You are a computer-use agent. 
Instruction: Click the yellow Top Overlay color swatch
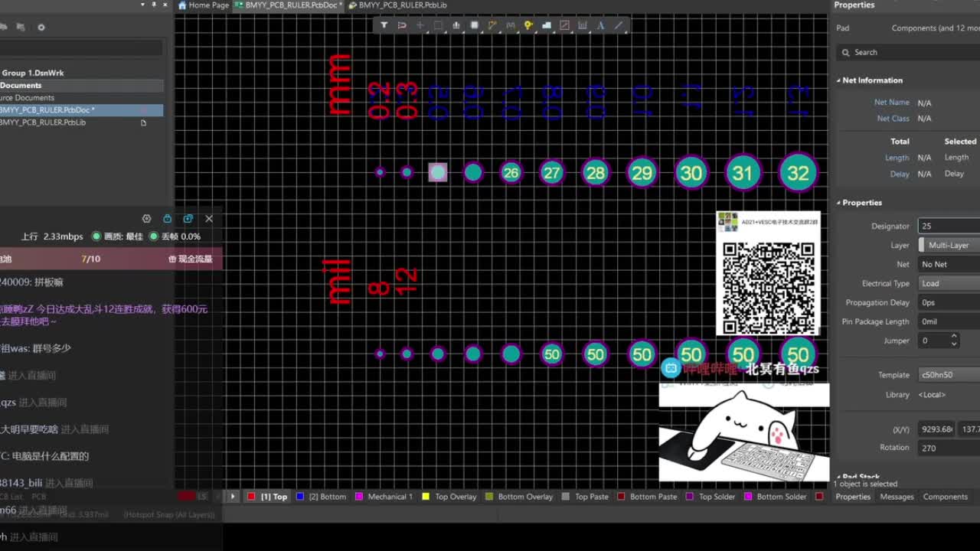426,497
